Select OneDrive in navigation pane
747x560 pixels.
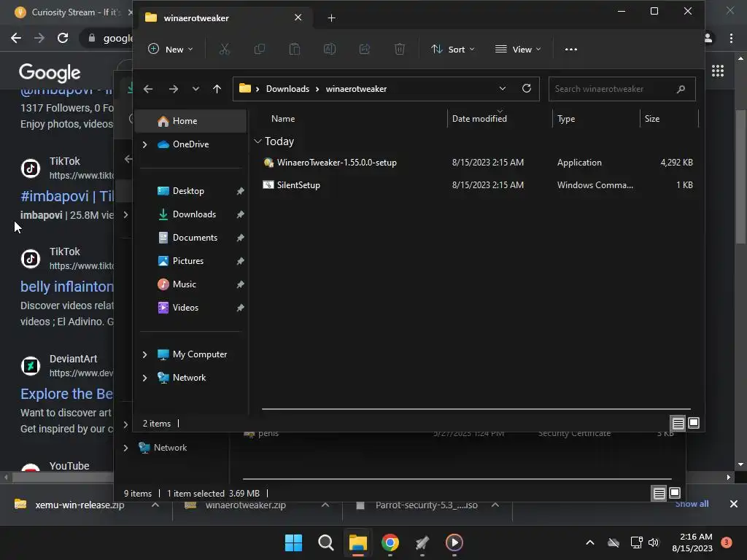190,144
